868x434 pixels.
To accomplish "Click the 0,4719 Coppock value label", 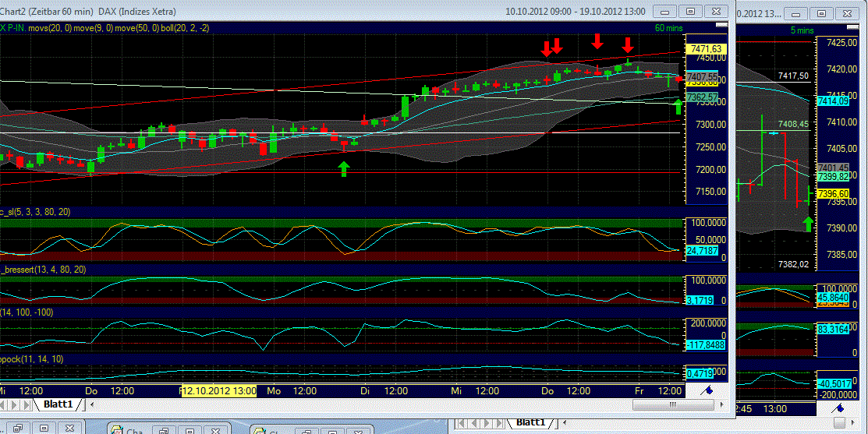I will pyautogui.click(x=700, y=374).
